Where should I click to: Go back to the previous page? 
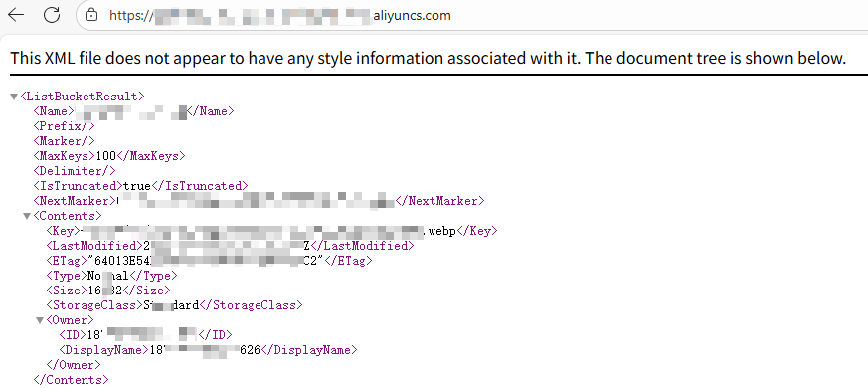(16, 15)
